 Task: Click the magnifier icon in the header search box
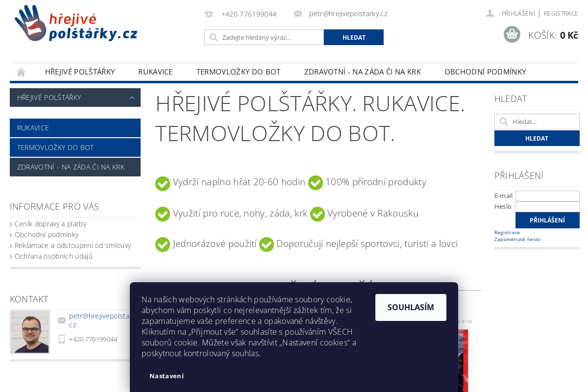click(214, 37)
